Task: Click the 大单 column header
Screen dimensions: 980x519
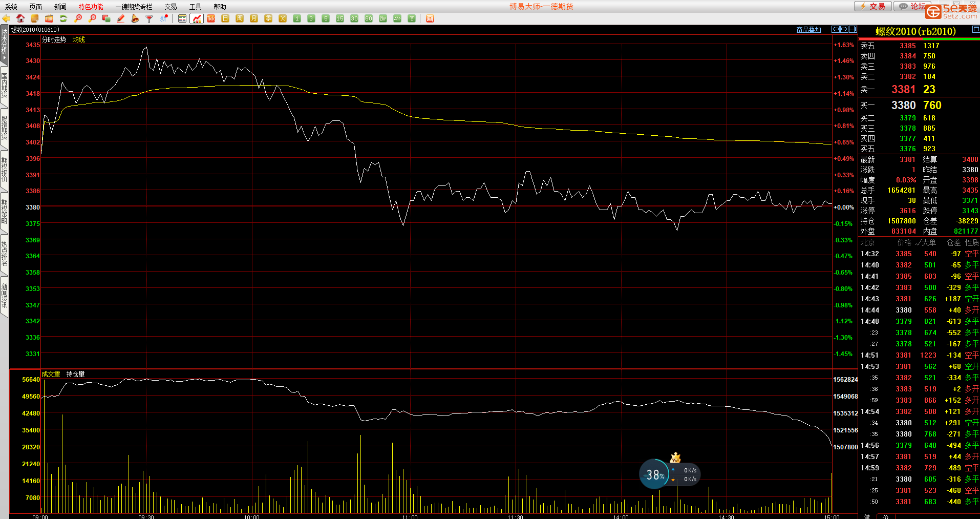Action: pos(929,242)
